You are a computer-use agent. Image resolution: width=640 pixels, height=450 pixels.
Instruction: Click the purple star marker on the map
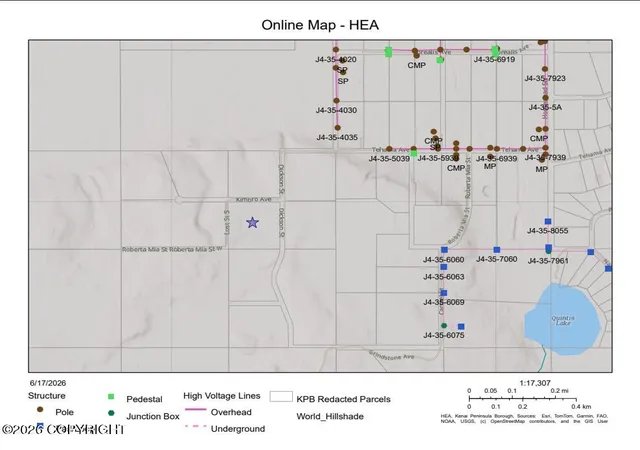253,222
